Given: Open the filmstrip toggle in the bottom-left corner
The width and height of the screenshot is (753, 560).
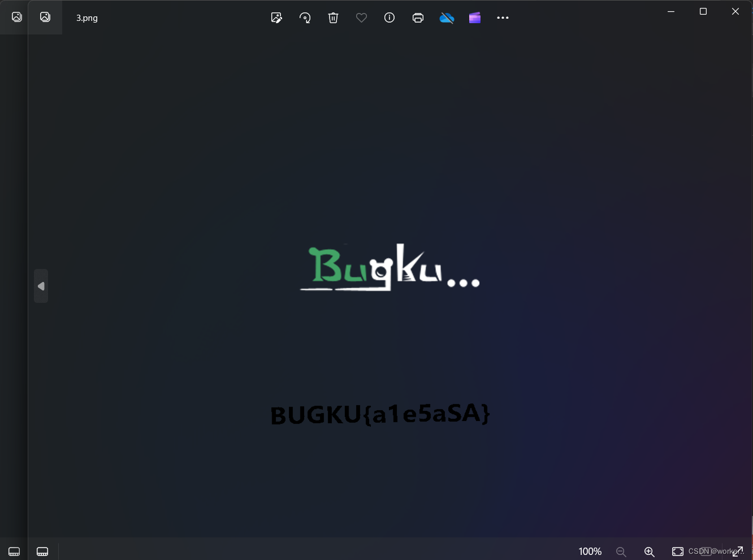Looking at the screenshot, I should 14,552.
